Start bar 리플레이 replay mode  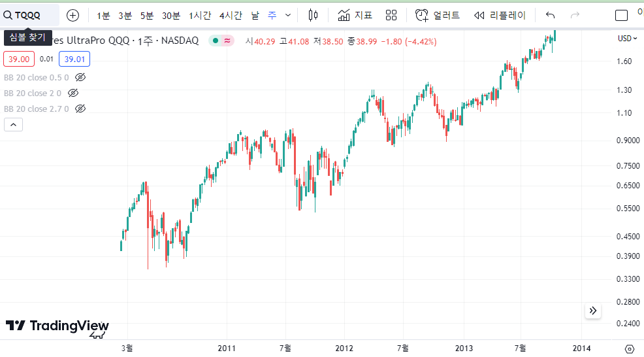(x=500, y=15)
